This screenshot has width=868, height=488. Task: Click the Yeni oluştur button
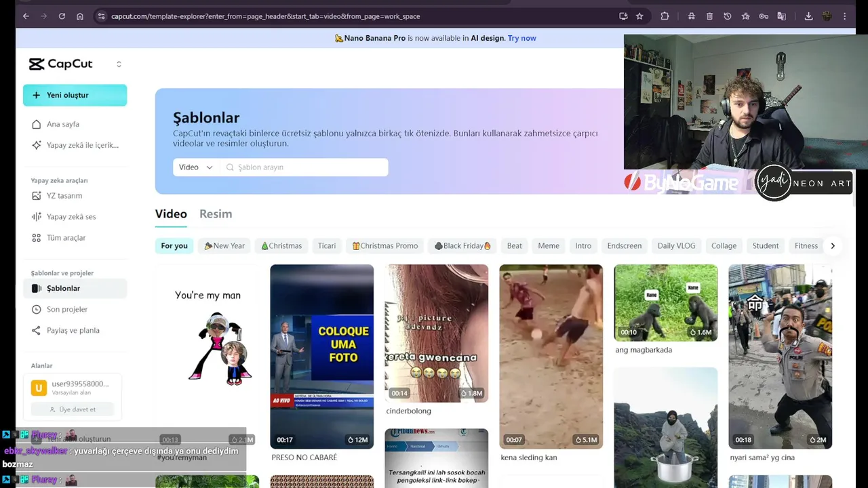75,95
